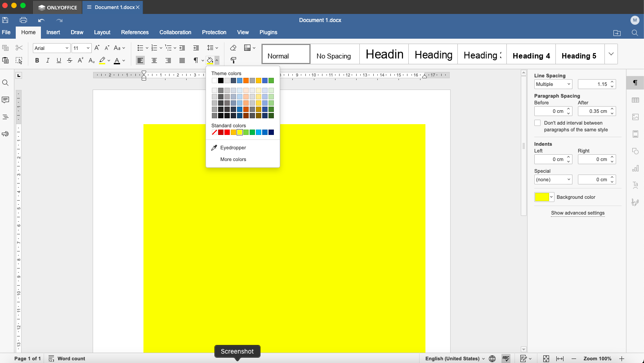Toggle subscript formatting
Viewport: 644px width, 363px height.
91,60
